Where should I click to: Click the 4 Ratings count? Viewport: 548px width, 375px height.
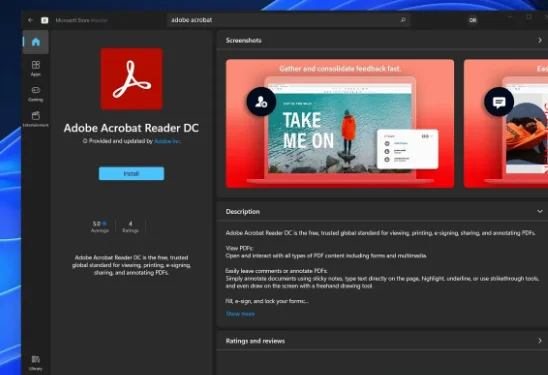coord(130,226)
